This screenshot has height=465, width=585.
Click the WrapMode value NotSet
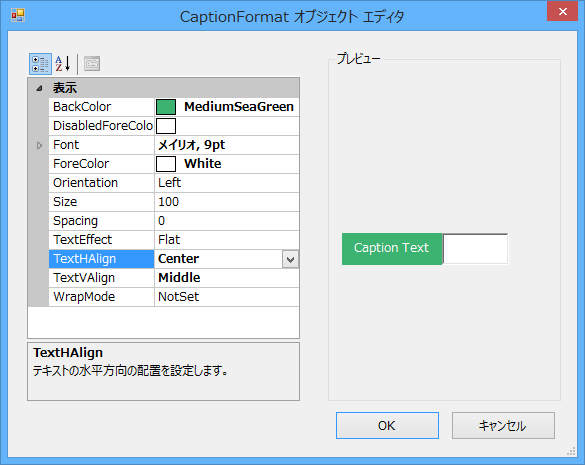coord(178,297)
